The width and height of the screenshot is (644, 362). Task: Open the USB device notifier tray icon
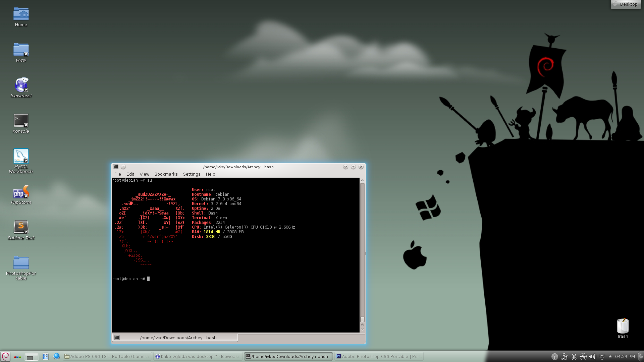pos(583,357)
